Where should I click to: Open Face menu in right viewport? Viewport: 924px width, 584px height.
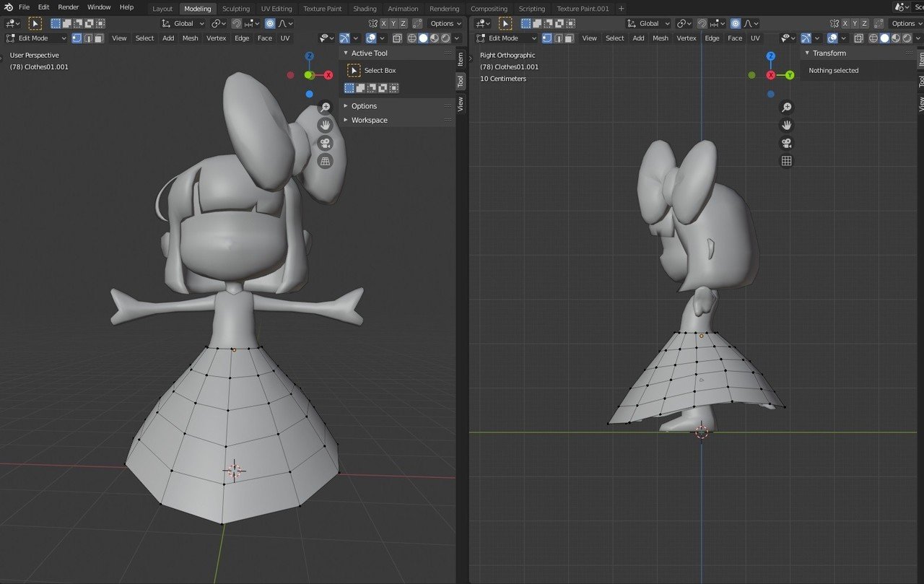point(735,38)
